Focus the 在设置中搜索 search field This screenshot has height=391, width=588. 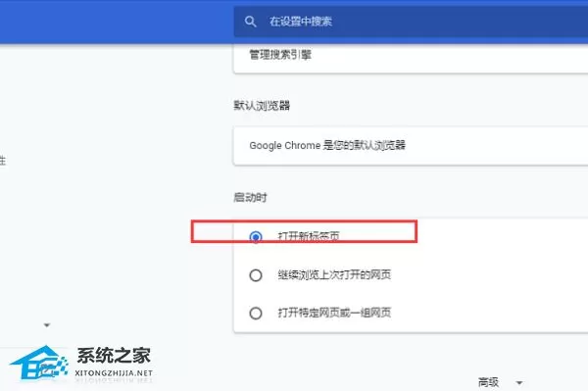coord(411,22)
